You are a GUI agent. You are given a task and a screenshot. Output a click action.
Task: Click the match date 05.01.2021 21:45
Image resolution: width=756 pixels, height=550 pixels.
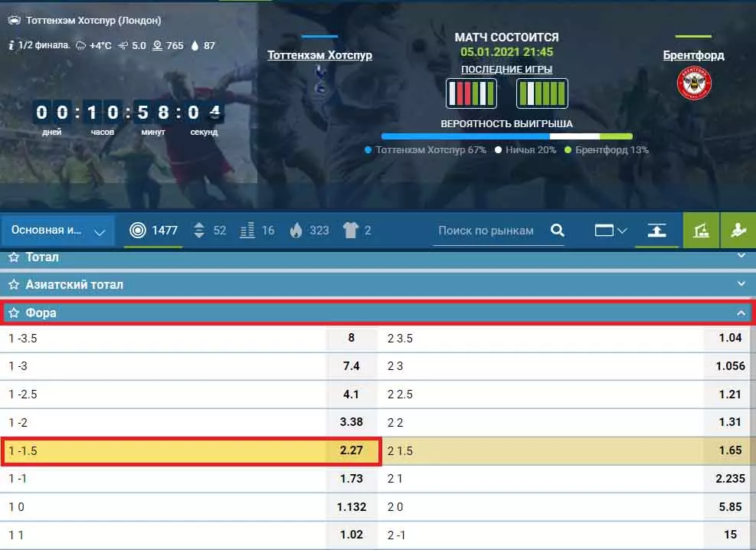[507, 52]
